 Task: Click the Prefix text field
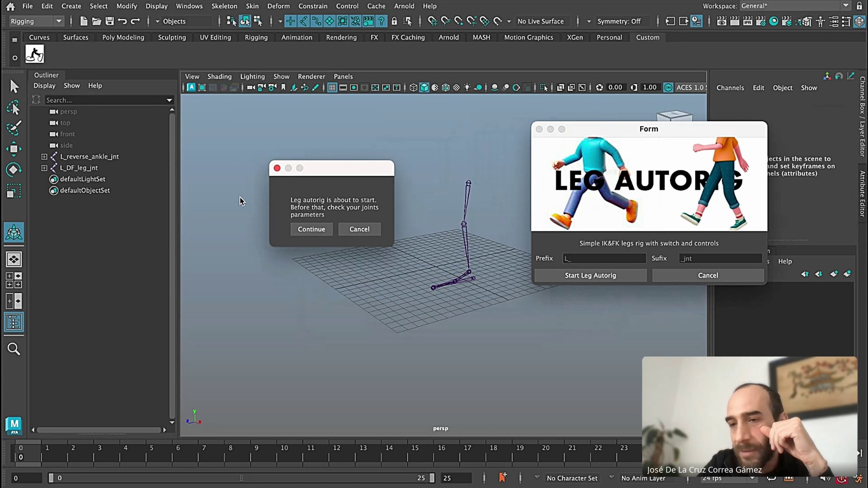(x=604, y=258)
